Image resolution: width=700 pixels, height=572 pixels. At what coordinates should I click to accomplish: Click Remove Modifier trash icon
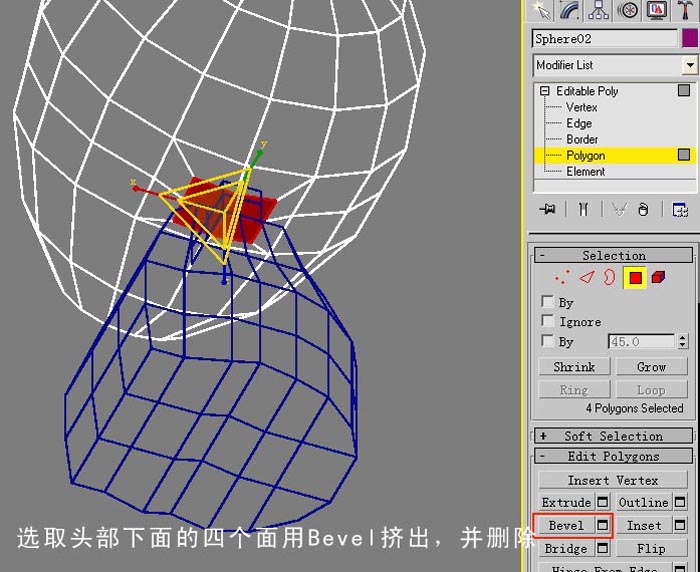643,209
